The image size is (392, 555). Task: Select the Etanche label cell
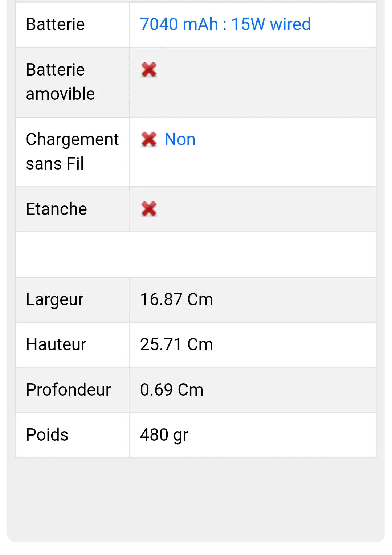73,209
